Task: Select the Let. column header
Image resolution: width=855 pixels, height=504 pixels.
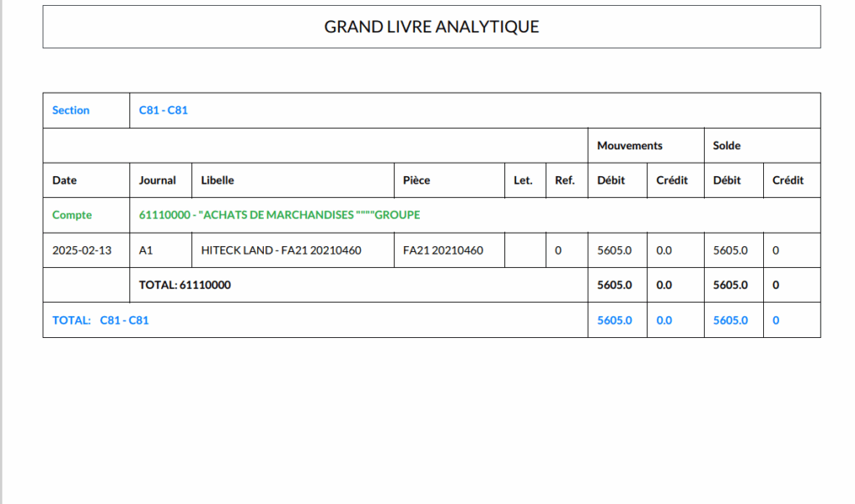Action: [524, 180]
